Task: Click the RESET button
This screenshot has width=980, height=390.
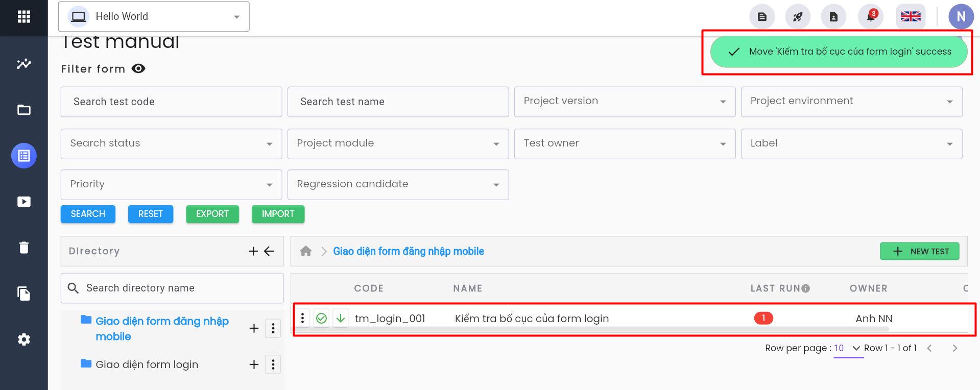Action: click(151, 214)
